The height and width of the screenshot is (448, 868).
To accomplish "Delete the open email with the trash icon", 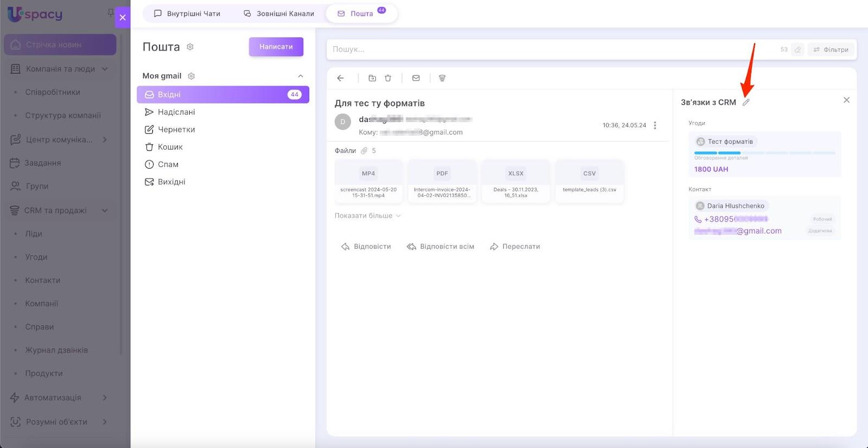I will pyautogui.click(x=388, y=78).
